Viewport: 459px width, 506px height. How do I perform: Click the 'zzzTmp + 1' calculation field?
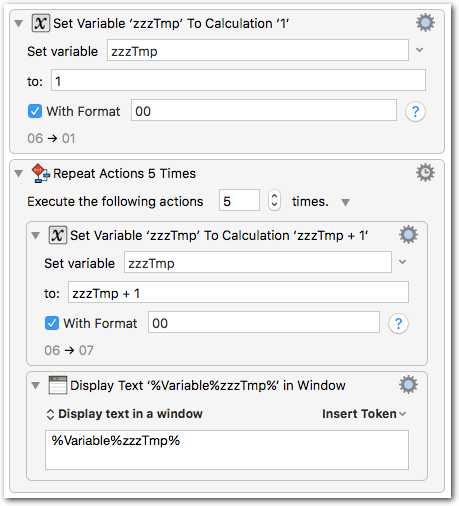pos(238,292)
